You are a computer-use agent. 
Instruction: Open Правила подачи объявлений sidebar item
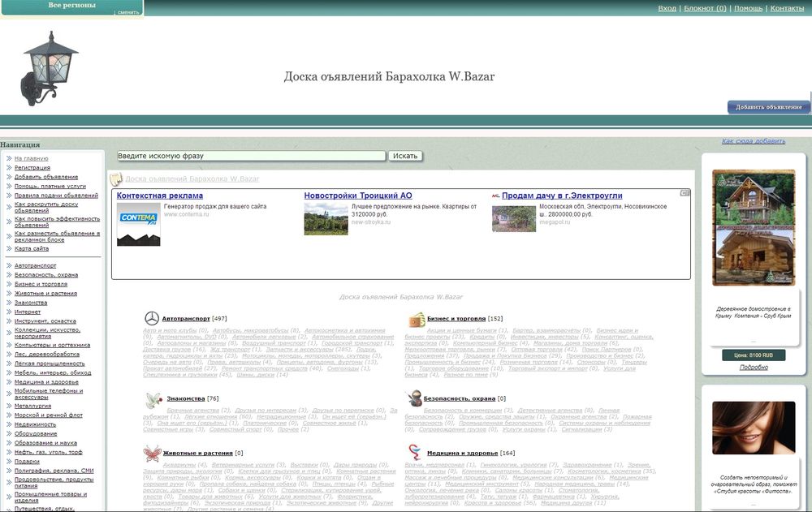tap(56, 196)
